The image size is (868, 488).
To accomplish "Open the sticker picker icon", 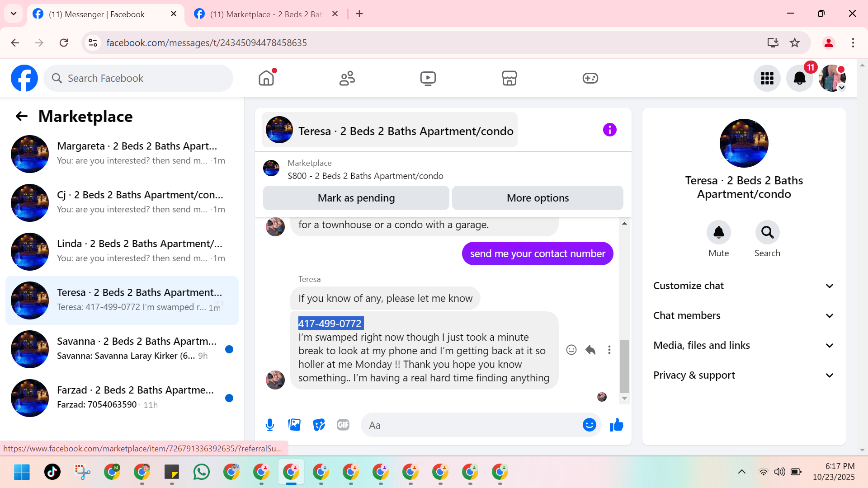I will coord(319,425).
